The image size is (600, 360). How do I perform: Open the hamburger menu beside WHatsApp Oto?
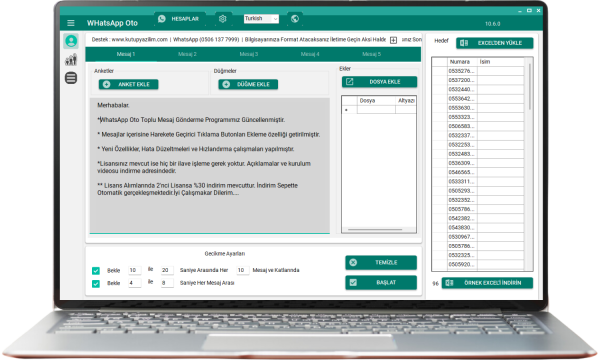coord(71,23)
